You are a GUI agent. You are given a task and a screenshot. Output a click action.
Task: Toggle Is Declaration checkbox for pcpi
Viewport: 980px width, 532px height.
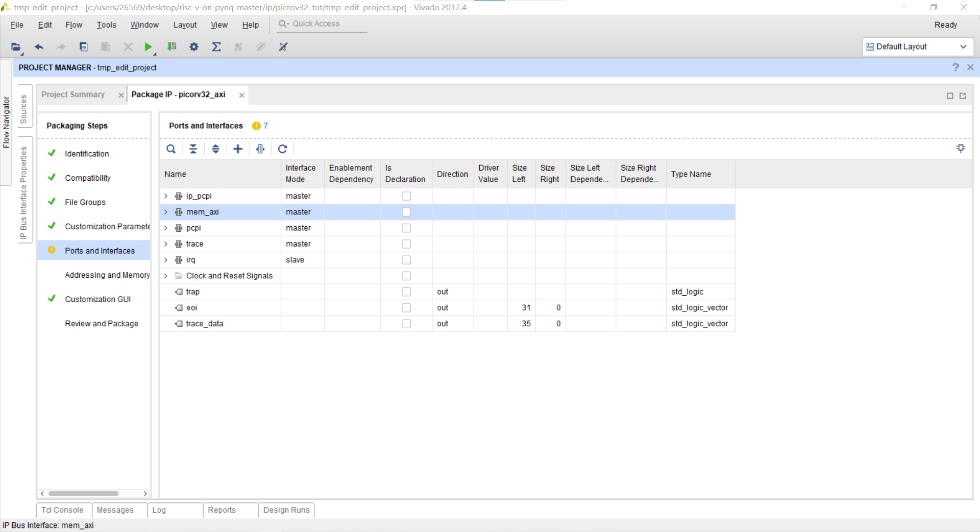[x=406, y=228]
